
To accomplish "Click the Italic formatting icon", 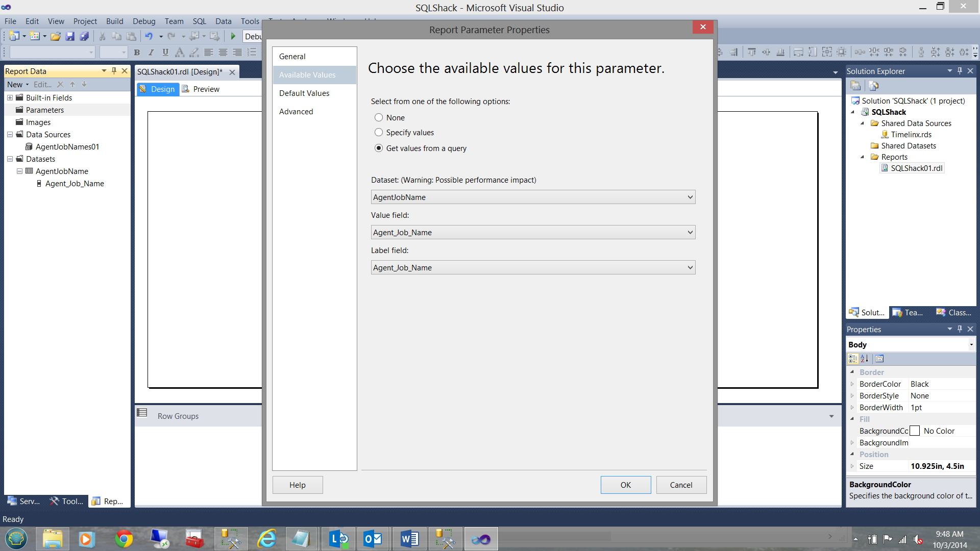I will coord(151,52).
